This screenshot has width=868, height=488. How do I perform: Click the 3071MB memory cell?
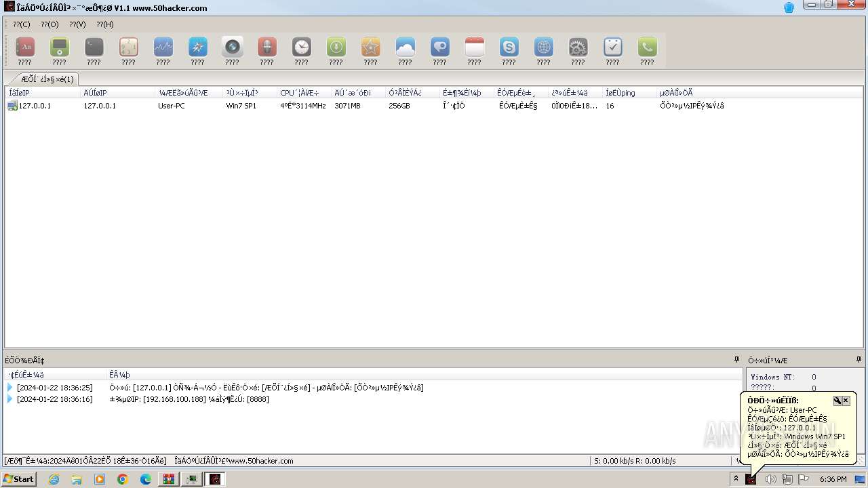tap(348, 106)
